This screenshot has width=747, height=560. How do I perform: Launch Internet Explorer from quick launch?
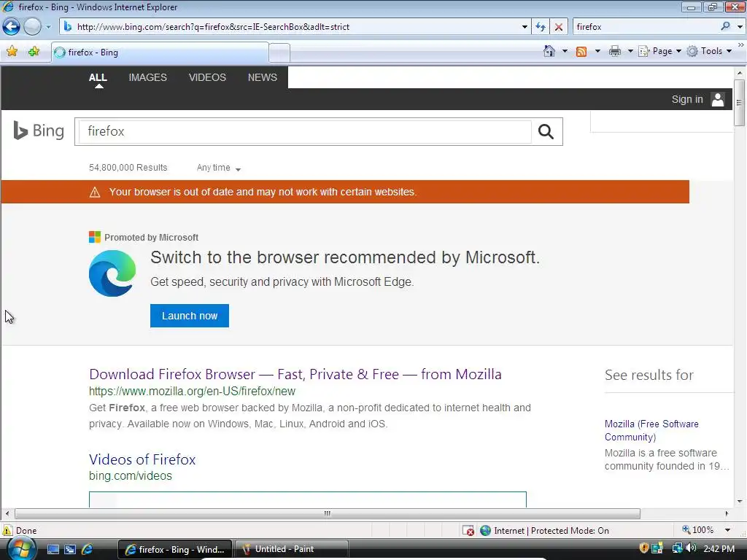[x=88, y=550]
